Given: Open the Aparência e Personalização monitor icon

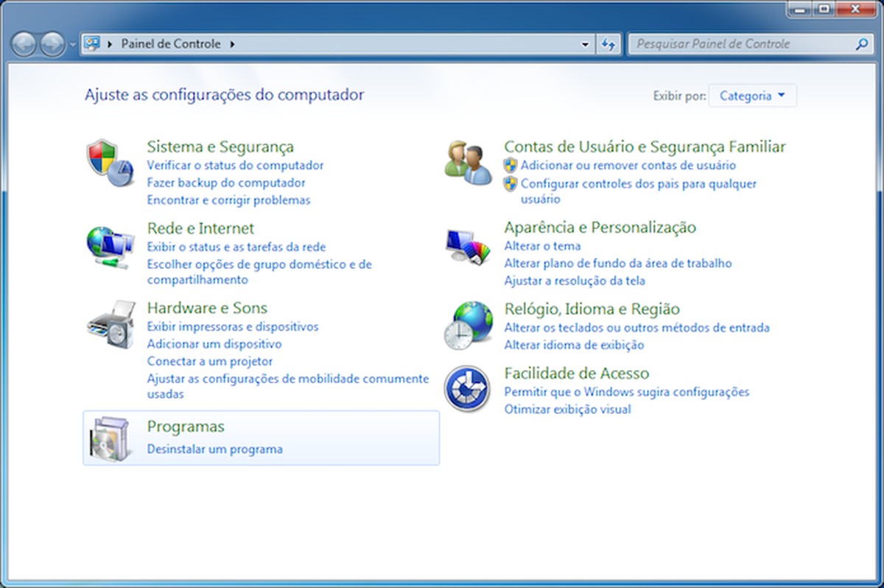Looking at the screenshot, I should (468, 248).
